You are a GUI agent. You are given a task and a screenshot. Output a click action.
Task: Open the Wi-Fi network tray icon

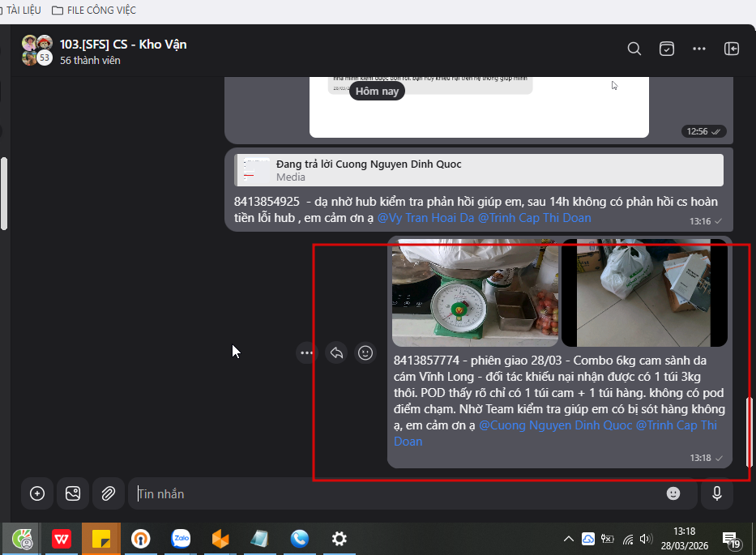(x=627, y=539)
